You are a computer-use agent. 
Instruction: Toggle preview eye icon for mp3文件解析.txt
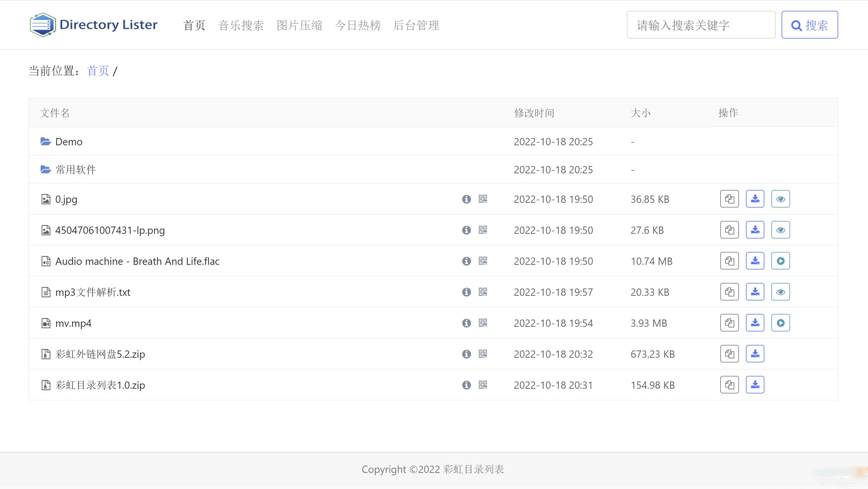click(x=780, y=292)
